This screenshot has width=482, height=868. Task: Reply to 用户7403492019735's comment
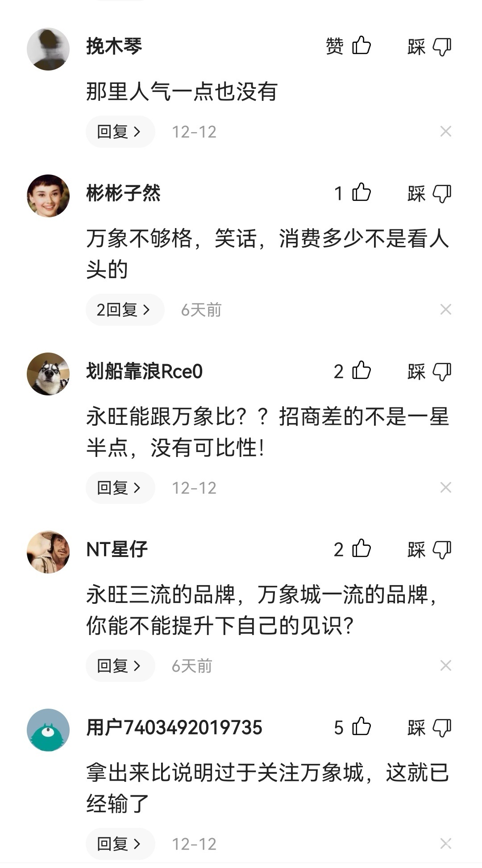tap(120, 844)
